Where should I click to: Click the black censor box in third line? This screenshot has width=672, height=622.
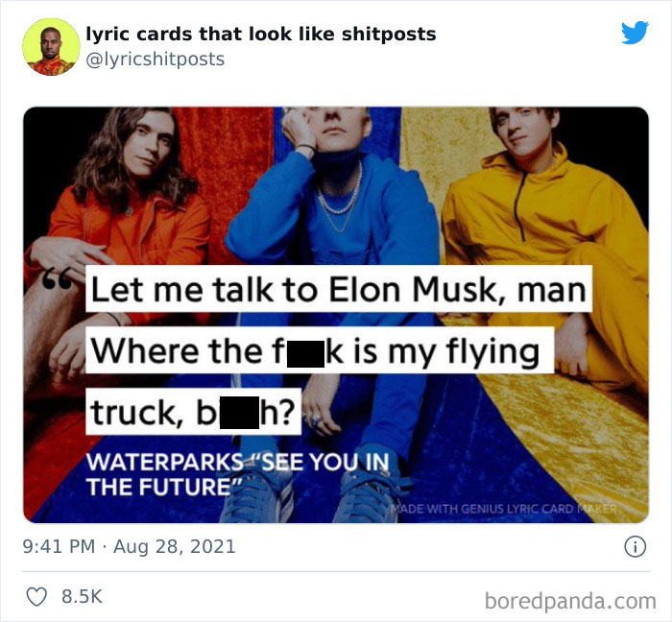[x=240, y=413]
